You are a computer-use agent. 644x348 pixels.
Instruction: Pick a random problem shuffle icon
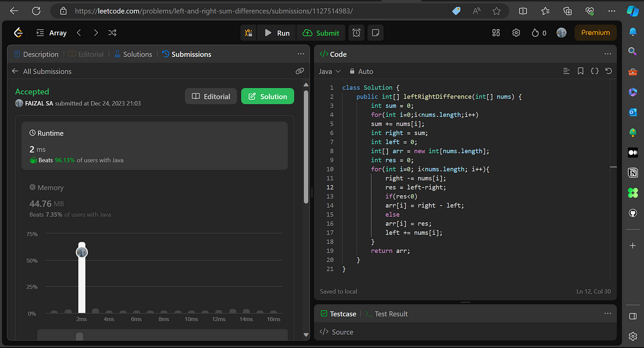[112, 33]
